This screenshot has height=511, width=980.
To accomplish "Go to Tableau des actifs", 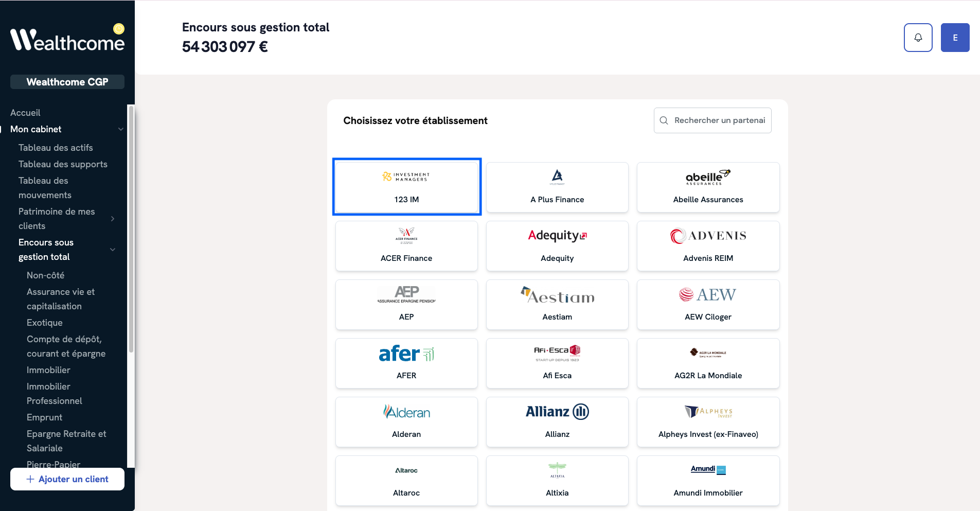I will 56,148.
